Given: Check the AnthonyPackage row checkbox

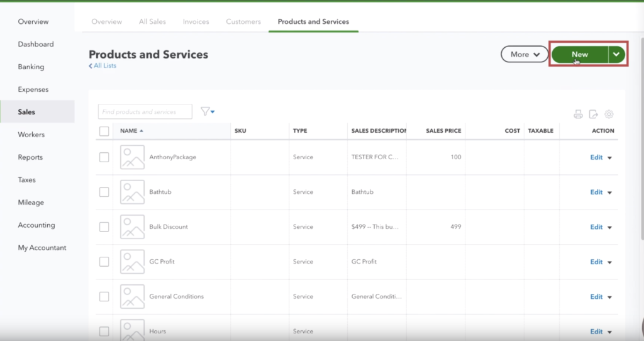Looking at the screenshot, I should [104, 157].
